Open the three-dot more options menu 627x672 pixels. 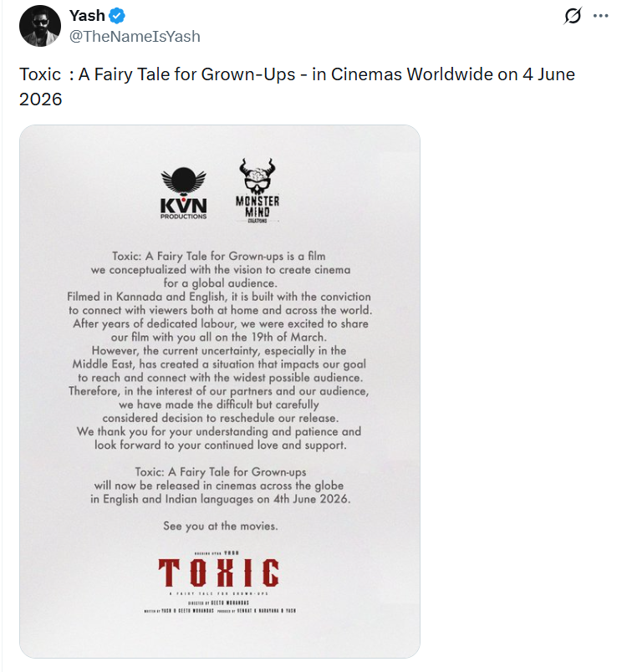600,17
